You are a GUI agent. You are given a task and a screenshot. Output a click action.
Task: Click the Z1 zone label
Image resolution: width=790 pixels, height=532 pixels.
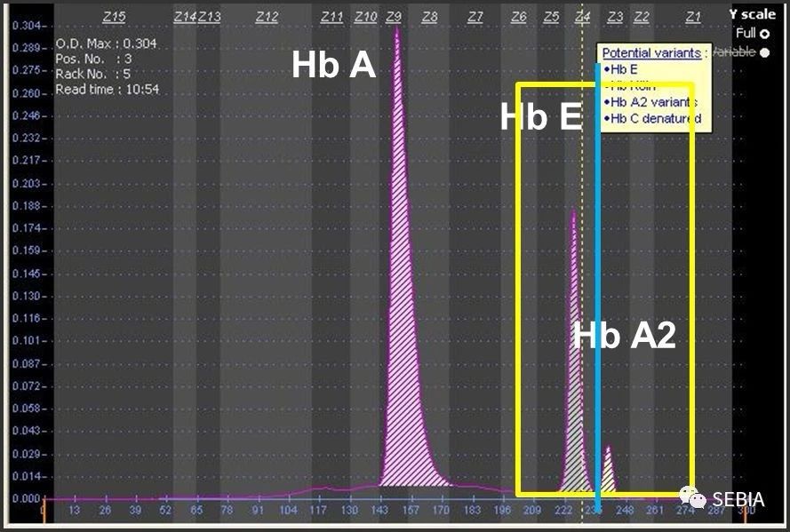point(693,17)
